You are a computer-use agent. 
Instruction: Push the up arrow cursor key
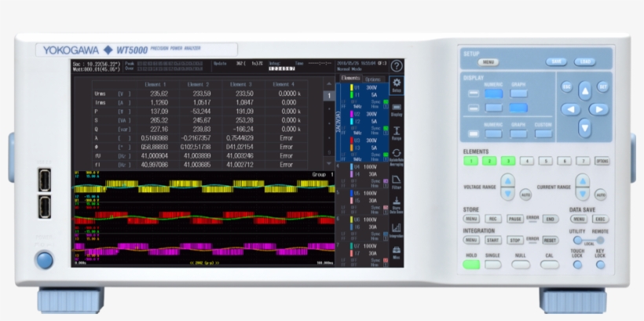pyautogui.click(x=585, y=91)
